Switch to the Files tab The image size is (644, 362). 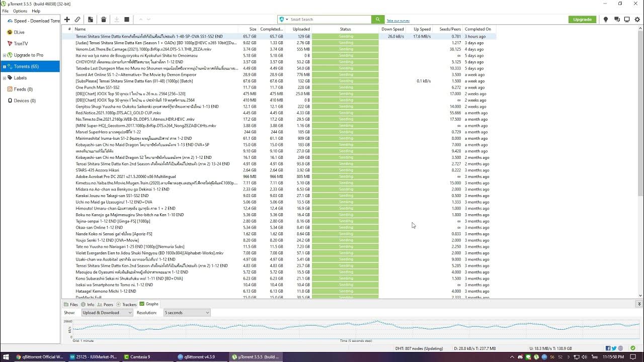71,305
